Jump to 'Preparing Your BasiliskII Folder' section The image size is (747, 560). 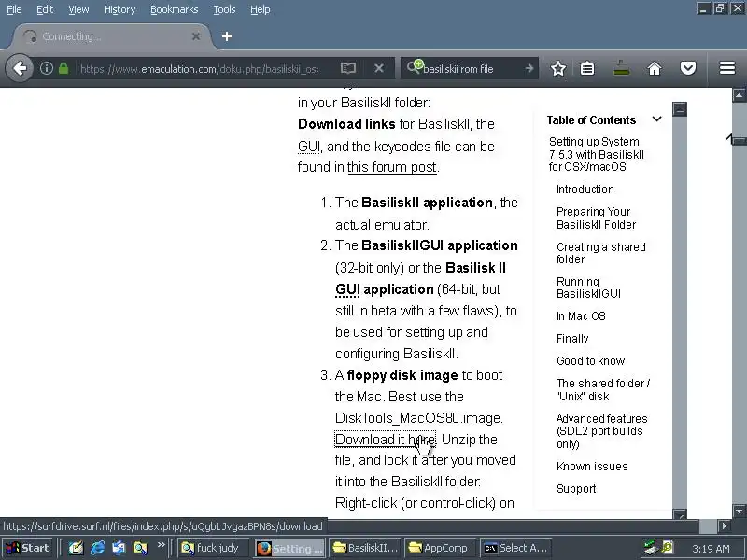pos(596,218)
